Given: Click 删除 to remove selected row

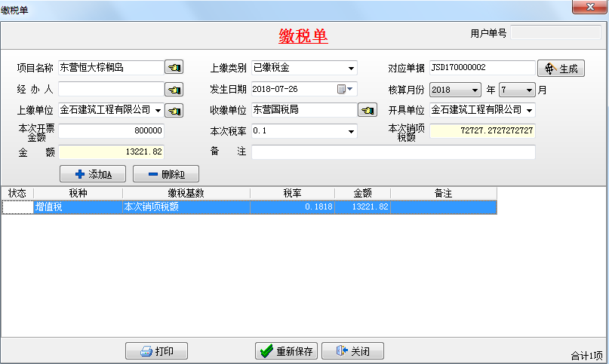Looking at the screenshot, I should (x=166, y=174).
